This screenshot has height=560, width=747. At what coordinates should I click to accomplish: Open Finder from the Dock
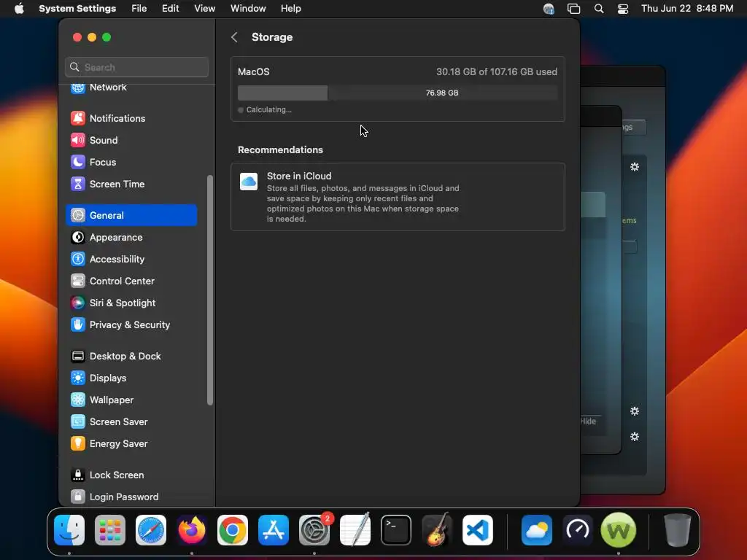coord(69,530)
